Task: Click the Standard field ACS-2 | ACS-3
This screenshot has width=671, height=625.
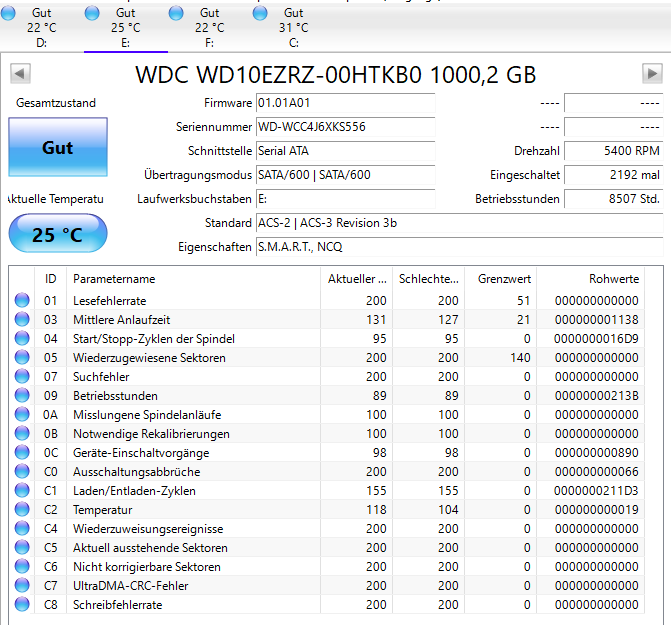Action: tap(460, 223)
